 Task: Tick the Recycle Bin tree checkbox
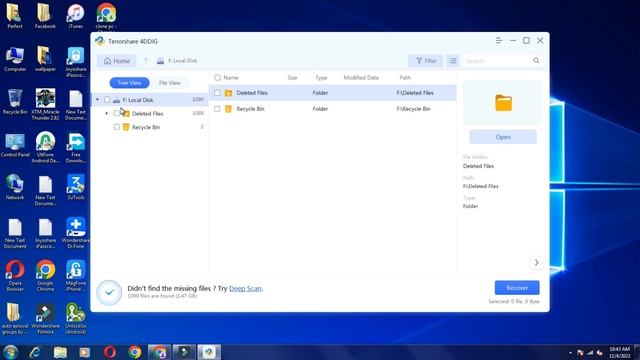tap(117, 127)
